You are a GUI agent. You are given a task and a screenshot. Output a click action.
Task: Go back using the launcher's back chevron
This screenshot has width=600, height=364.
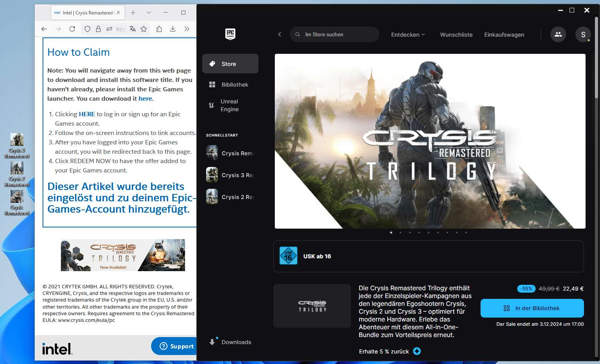(280, 34)
